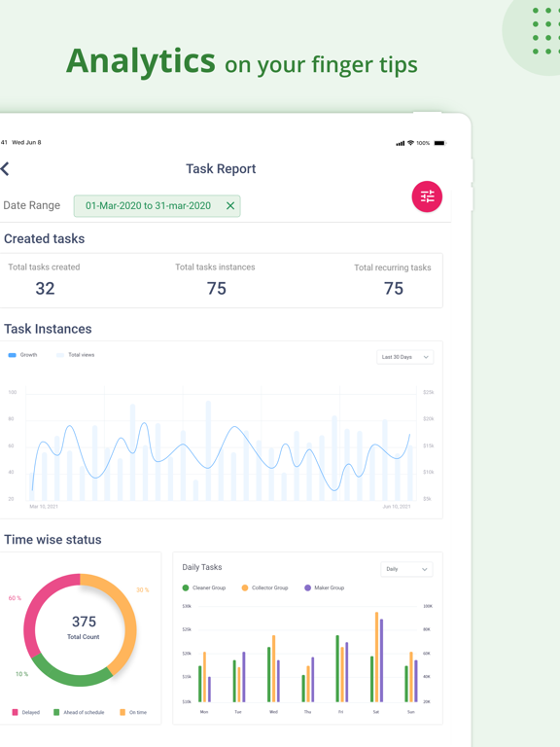The width and height of the screenshot is (560, 747).
Task: Click the wifi status icon
Action: (410, 142)
